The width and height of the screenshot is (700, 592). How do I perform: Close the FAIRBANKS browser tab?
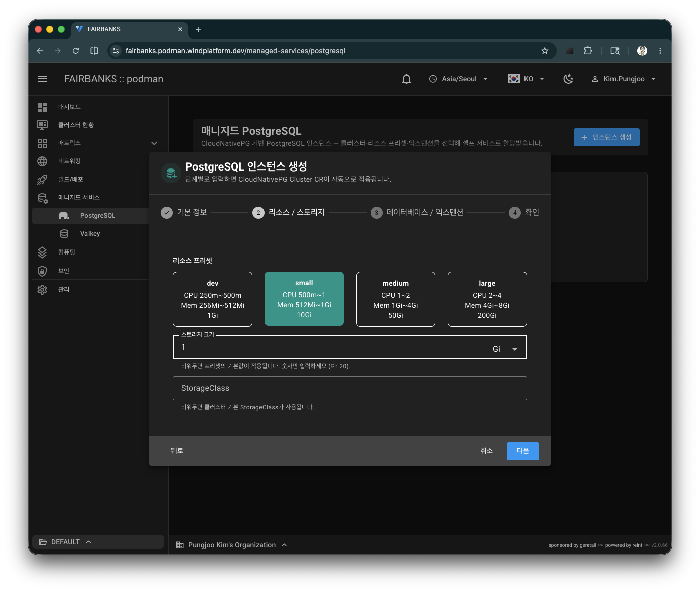(180, 29)
